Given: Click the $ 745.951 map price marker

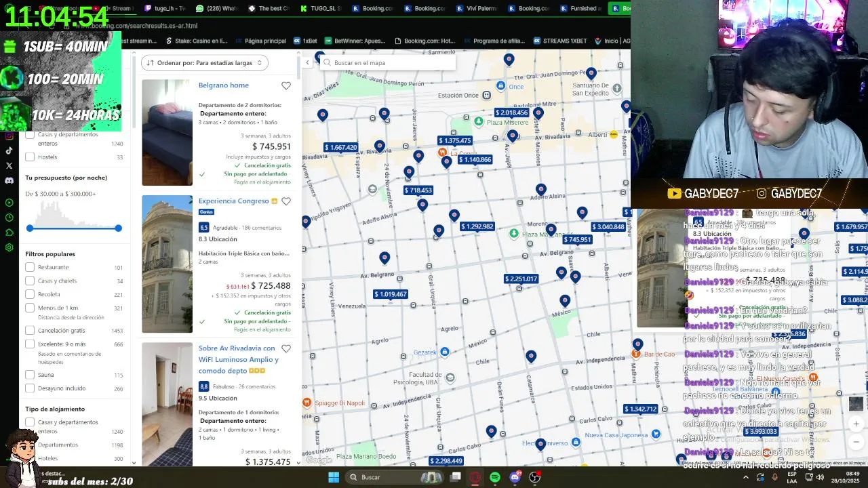Looking at the screenshot, I should (577, 239).
